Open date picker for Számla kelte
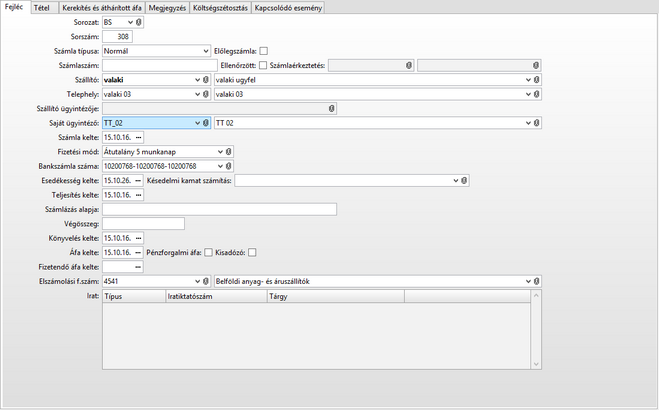Image resolution: width=659 pixels, height=410 pixels. (138, 137)
